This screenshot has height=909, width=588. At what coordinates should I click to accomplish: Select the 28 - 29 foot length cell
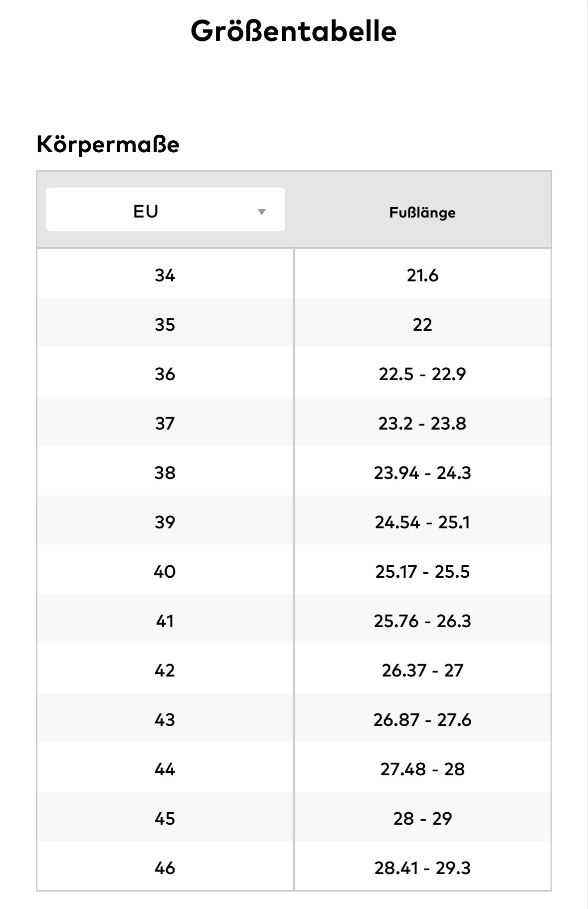(x=422, y=818)
